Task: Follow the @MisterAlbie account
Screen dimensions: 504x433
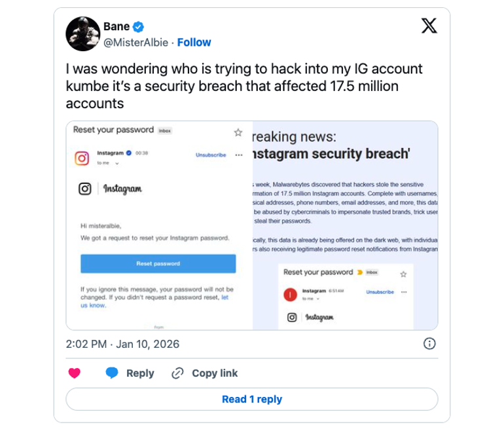Action: (x=194, y=43)
